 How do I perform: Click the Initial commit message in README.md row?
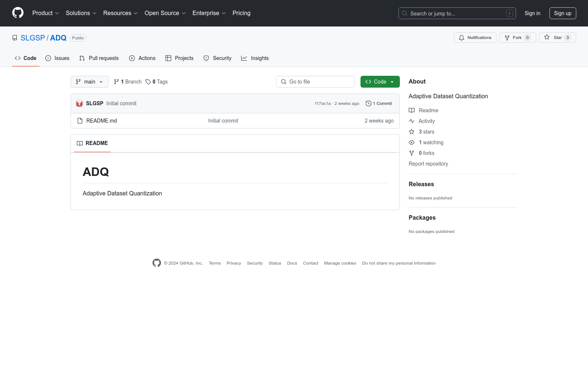pos(223,121)
